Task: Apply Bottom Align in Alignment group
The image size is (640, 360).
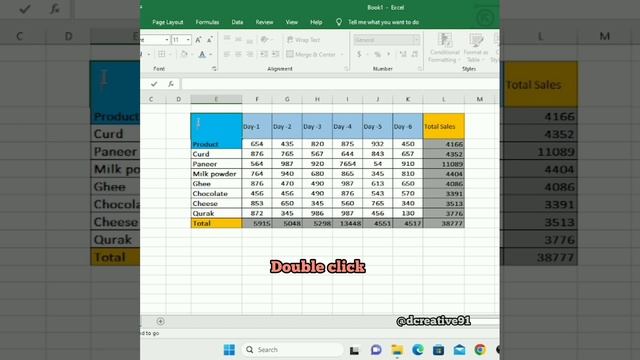Action: 250,40
